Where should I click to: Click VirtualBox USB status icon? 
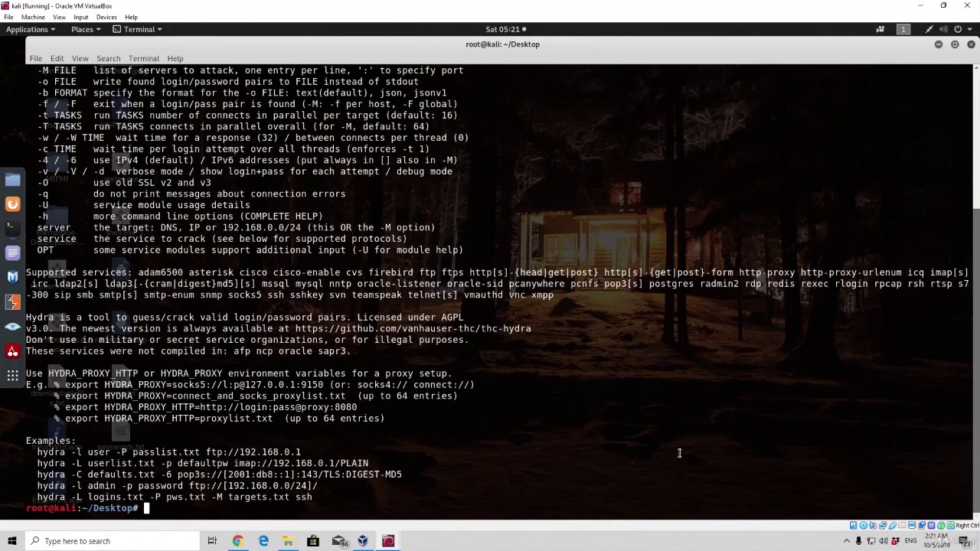pyautogui.click(x=893, y=525)
